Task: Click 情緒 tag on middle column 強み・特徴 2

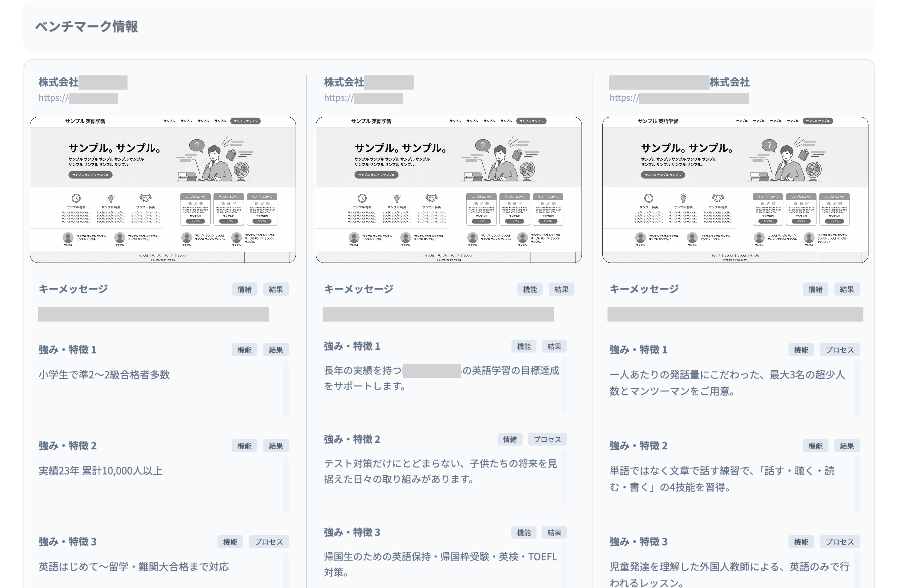Action: coord(510,440)
